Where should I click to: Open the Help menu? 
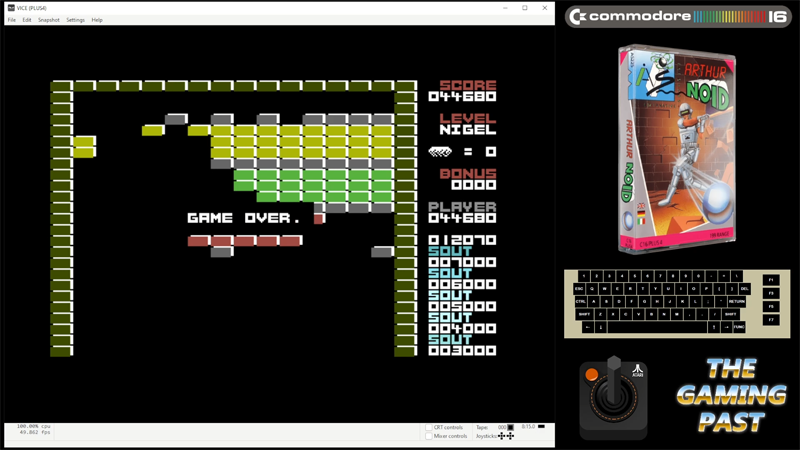(97, 20)
